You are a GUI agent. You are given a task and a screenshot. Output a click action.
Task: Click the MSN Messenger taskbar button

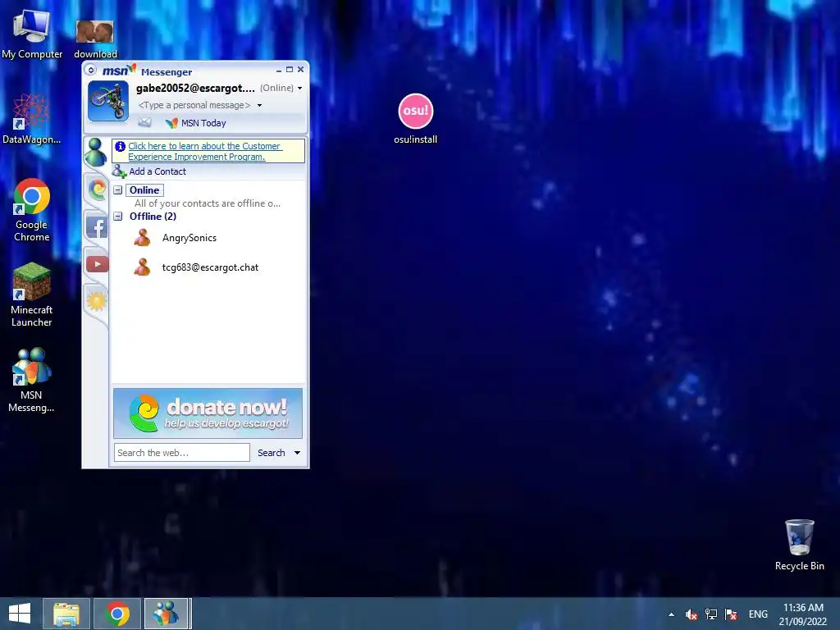167,614
